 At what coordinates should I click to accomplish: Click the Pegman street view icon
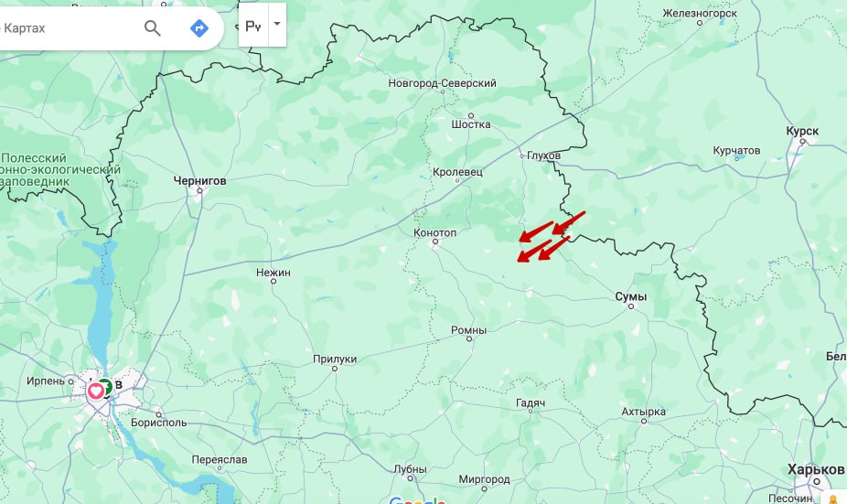point(833,499)
